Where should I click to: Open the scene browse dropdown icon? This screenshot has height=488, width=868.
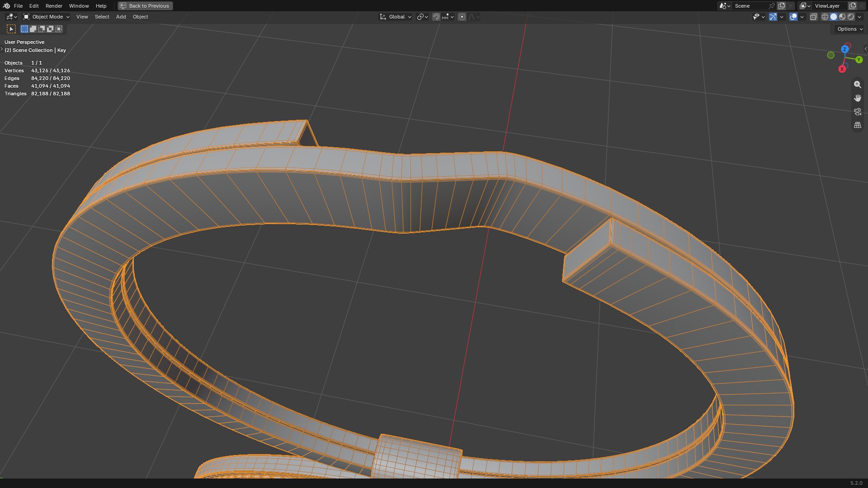[725, 6]
